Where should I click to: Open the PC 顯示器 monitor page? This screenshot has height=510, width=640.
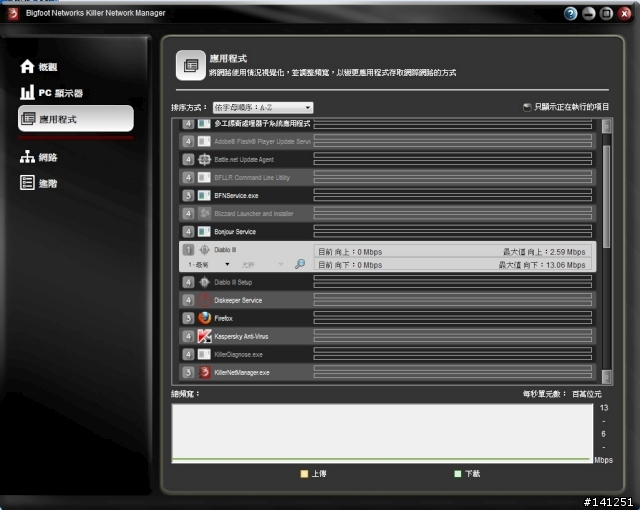pyautogui.click(x=60, y=93)
